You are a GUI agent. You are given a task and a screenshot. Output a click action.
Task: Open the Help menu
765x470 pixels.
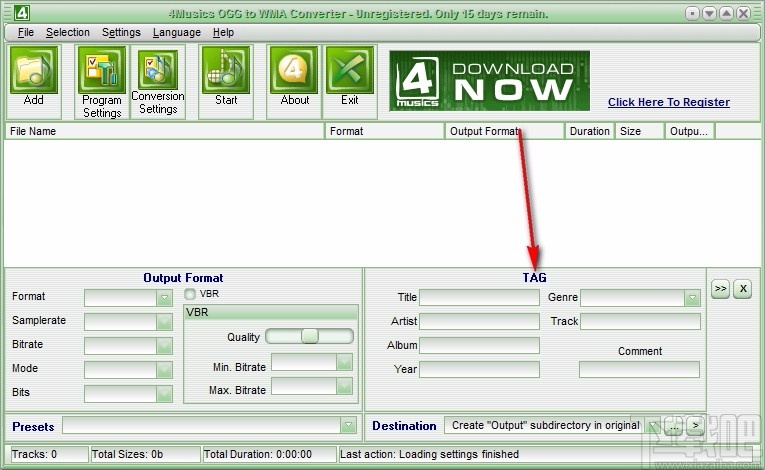tap(223, 33)
